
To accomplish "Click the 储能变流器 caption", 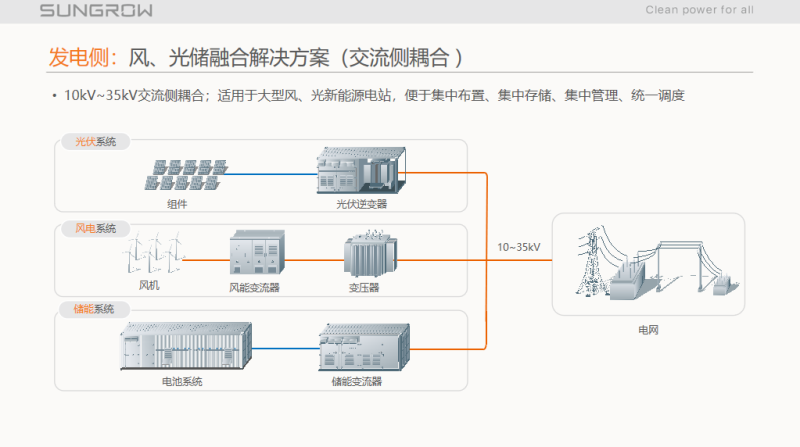I will [x=357, y=381].
